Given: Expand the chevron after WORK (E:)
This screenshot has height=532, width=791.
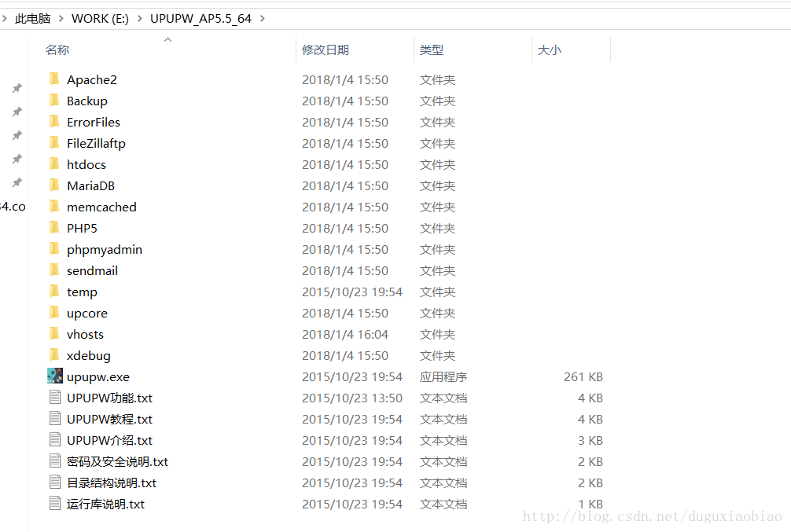Looking at the screenshot, I should click(140, 19).
